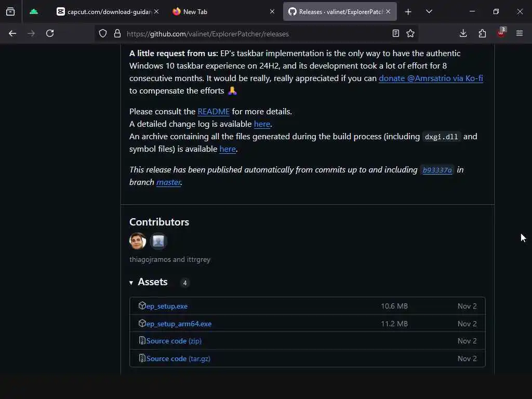Restore down the Firefox window

pyautogui.click(x=496, y=11)
